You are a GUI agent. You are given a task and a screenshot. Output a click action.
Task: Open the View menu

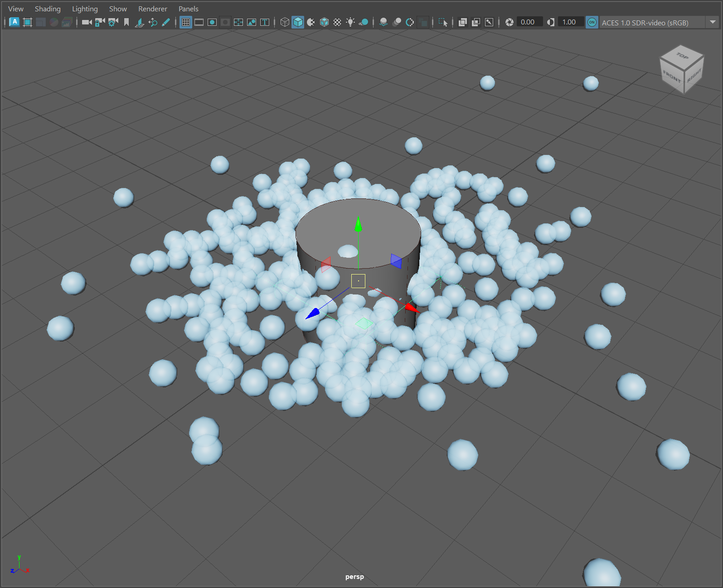16,9
